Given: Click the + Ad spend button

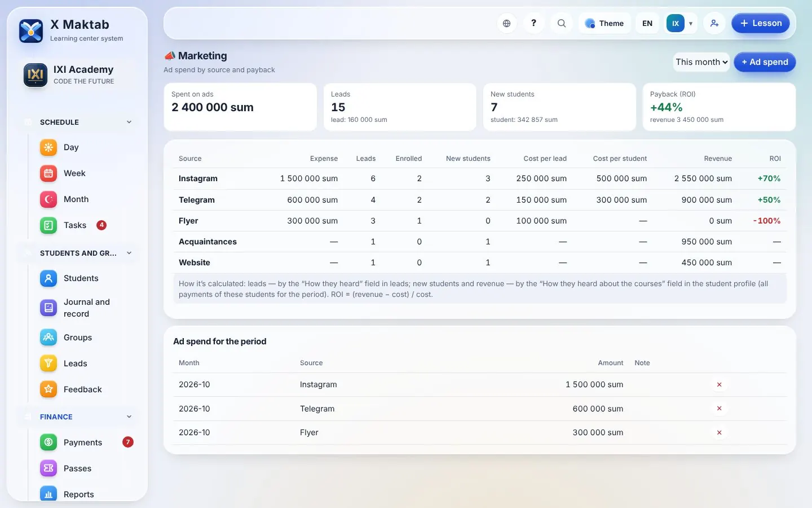Looking at the screenshot, I should [765, 62].
